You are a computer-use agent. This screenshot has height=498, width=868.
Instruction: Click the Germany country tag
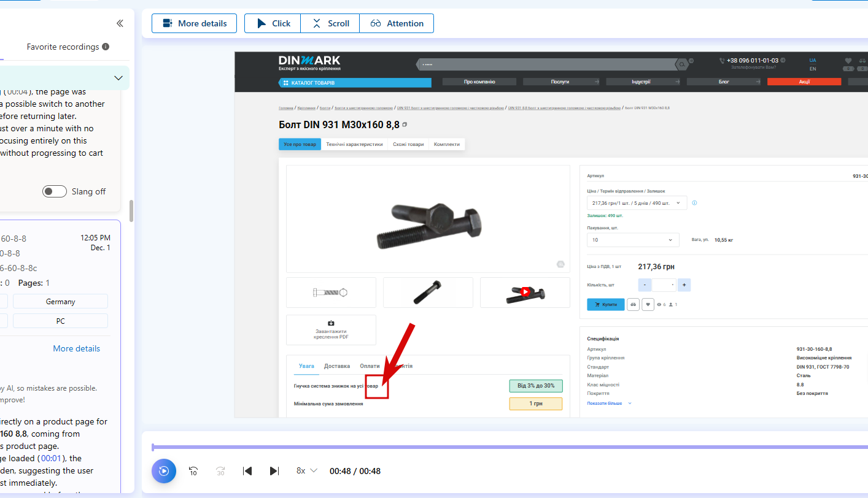click(60, 301)
